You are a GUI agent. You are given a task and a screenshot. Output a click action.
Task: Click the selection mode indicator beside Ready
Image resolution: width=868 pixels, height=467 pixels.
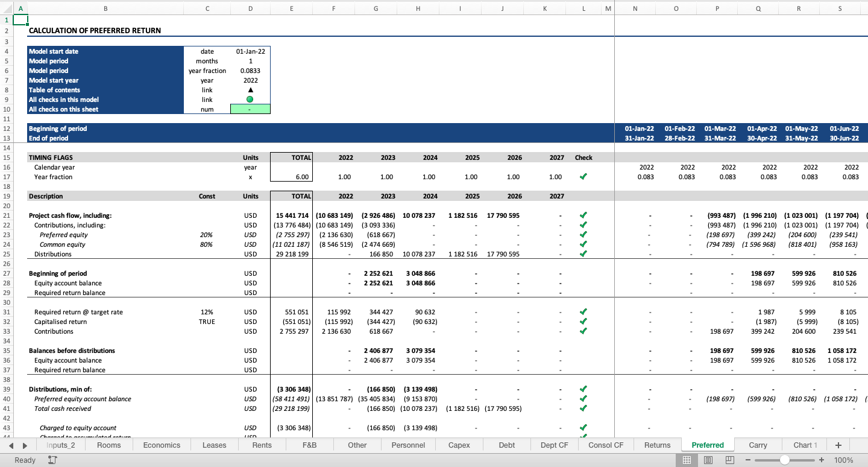(x=52, y=460)
